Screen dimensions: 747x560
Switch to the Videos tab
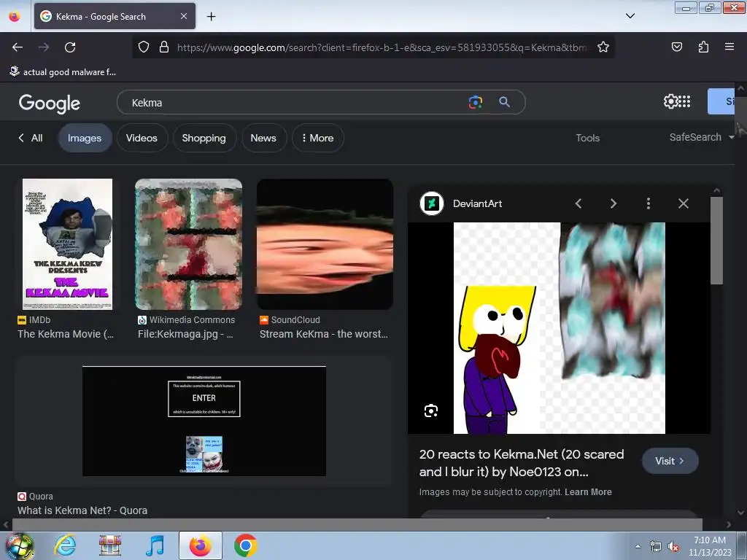pyautogui.click(x=142, y=138)
